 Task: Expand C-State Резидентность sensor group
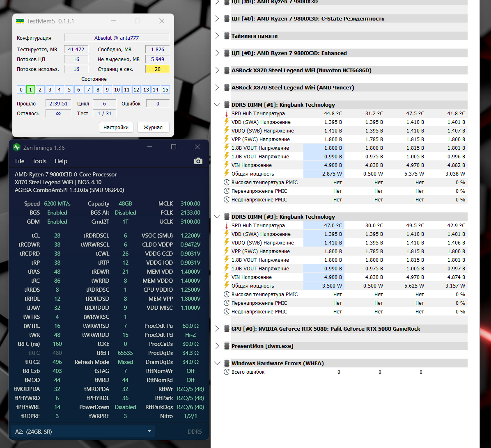point(217,19)
